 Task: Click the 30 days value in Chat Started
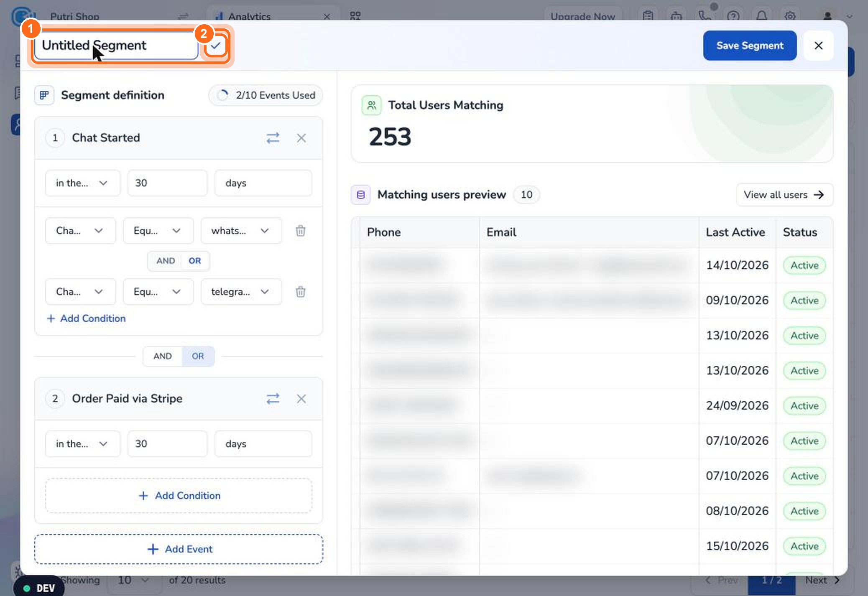click(x=167, y=183)
